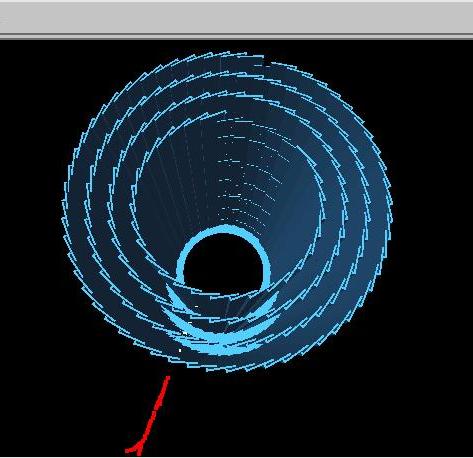The width and height of the screenshot is (473, 458).
Task: Click the red line below the spiral
Action: point(148,416)
